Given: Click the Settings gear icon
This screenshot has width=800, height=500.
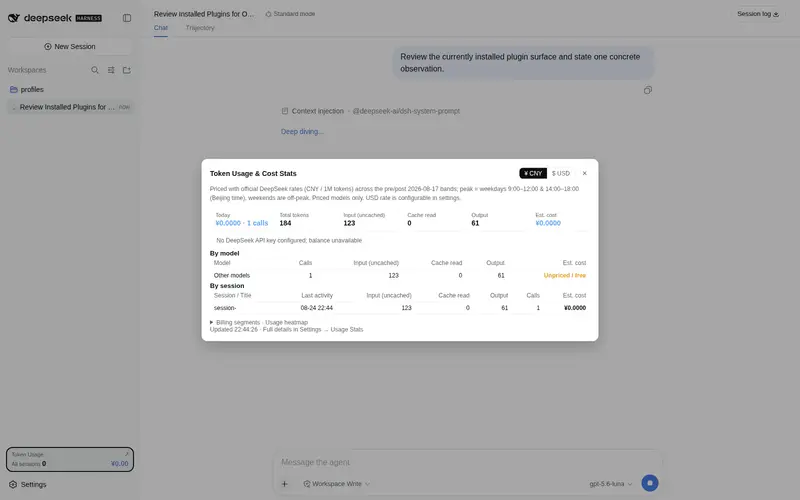Looking at the screenshot, I should pos(13,485).
